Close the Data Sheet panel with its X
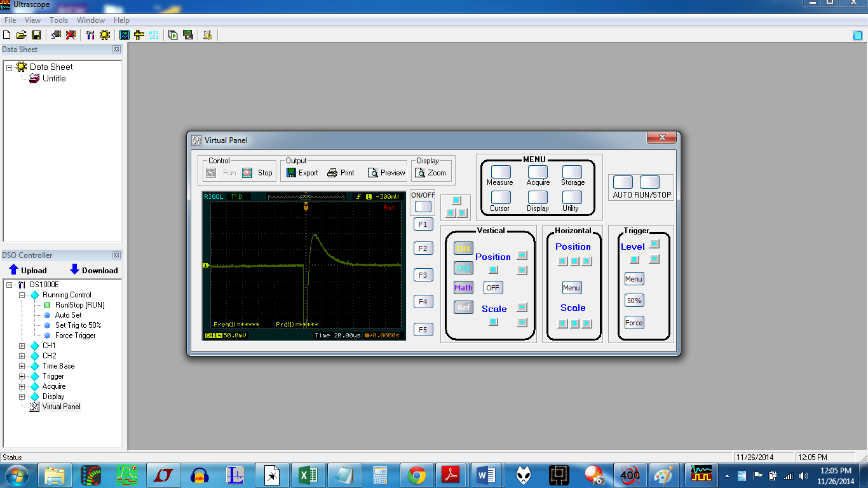 116,50
